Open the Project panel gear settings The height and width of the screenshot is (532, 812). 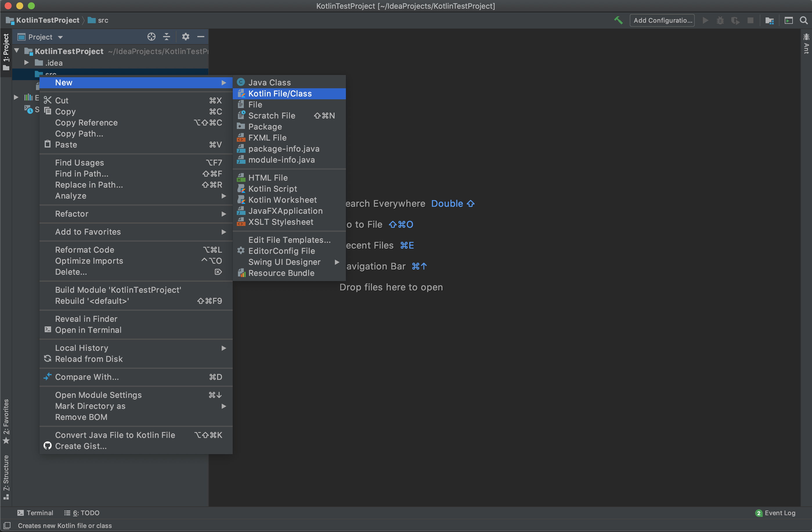point(185,37)
